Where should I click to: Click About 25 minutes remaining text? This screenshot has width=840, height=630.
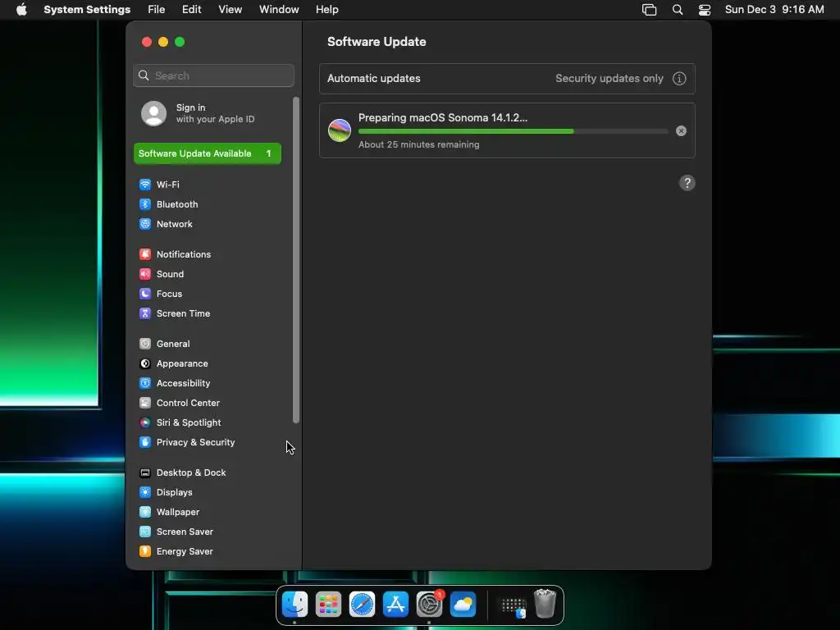point(419,144)
